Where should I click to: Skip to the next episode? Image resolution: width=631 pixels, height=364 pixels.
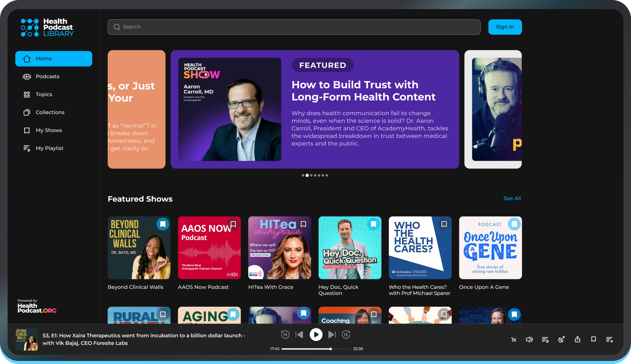click(332, 334)
